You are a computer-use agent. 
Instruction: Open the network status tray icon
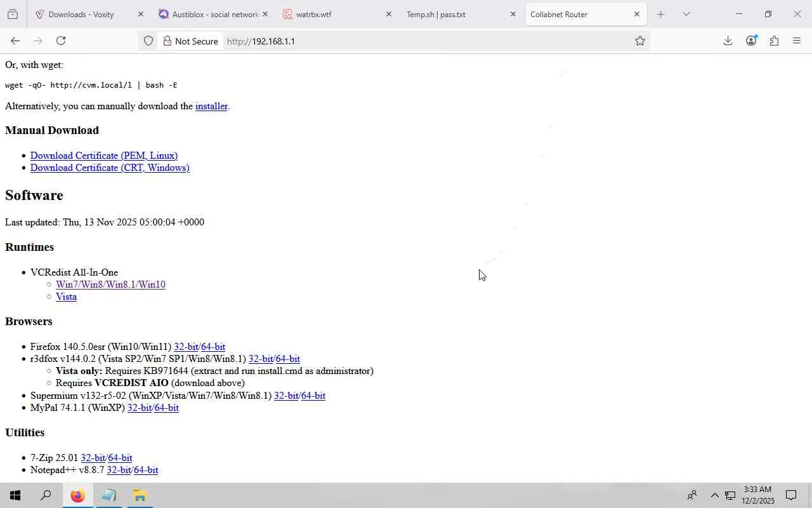click(730, 495)
